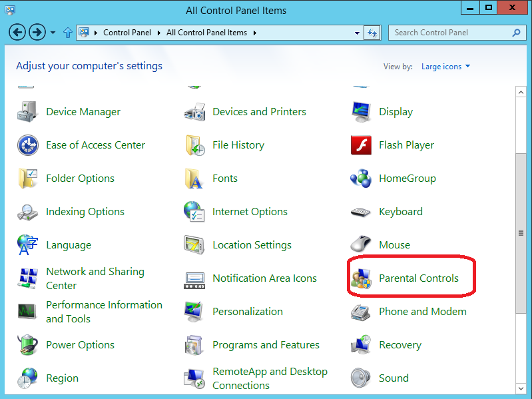The image size is (532, 399).
Task: Open the Keyboard icon
Action: [x=360, y=212]
